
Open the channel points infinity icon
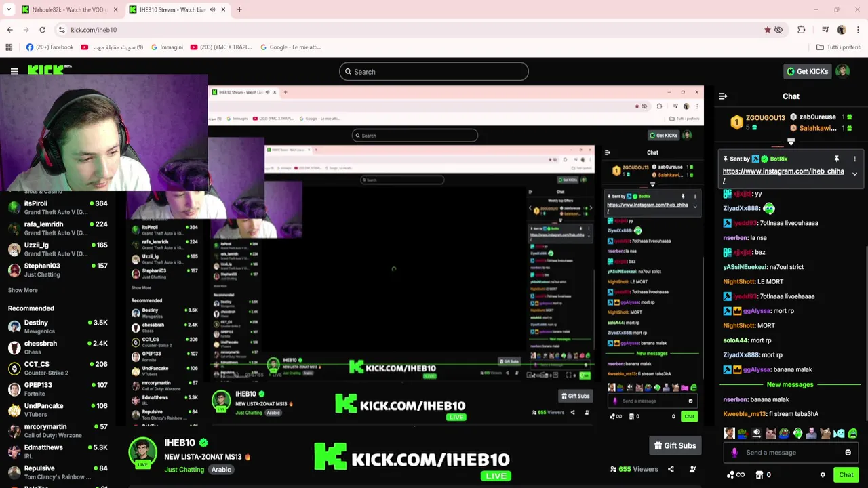click(736, 475)
